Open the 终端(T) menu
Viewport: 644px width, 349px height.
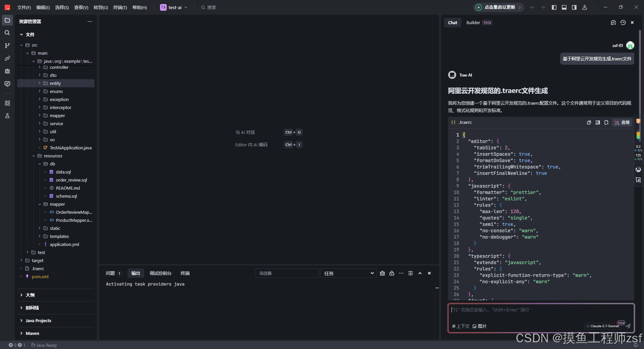[x=120, y=7]
